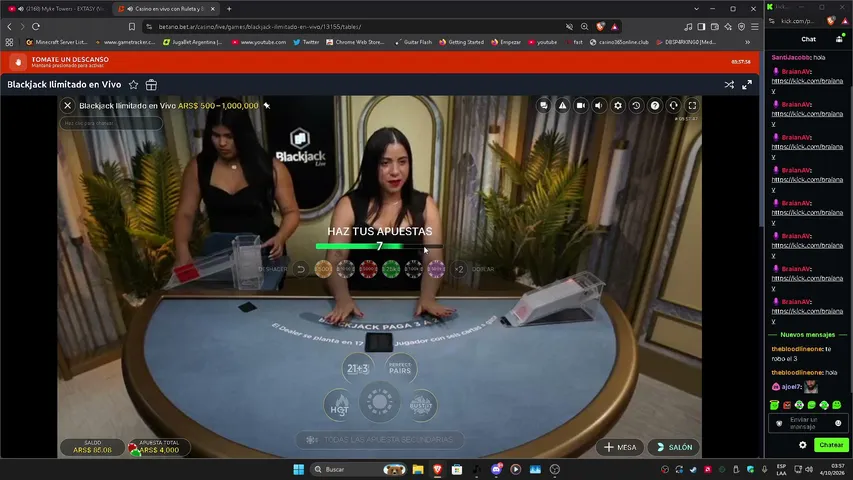Open the game chat icon in video toolbar
The width and height of the screenshot is (853, 480).
(x=543, y=106)
